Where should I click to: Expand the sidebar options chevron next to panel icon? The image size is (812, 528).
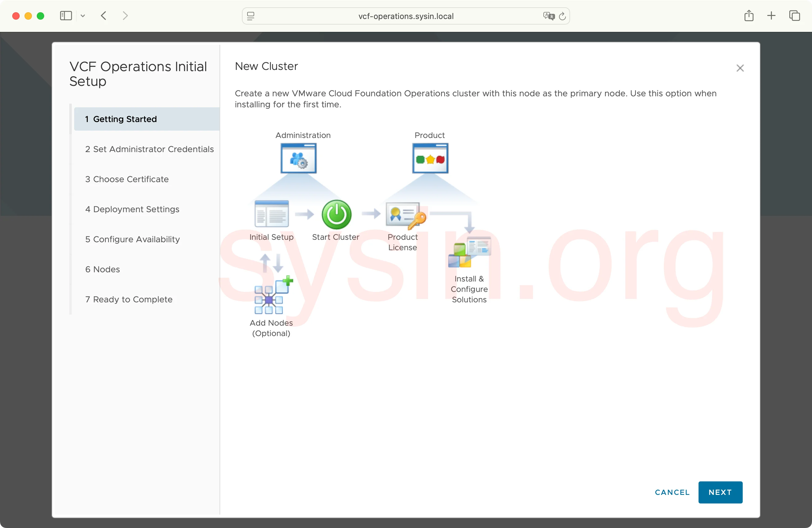pyautogui.click(x=83, y=16)
